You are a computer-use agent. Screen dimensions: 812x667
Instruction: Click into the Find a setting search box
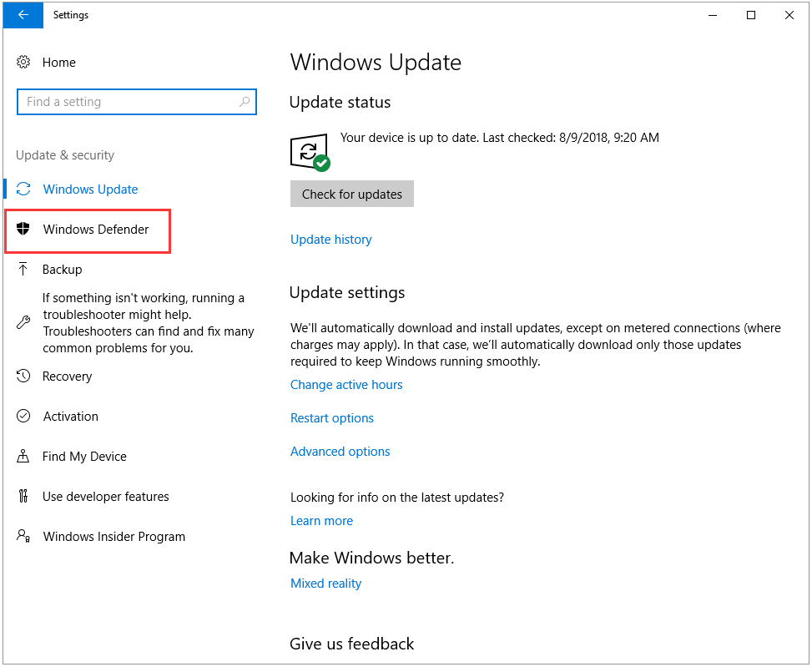pyautogui.click(x=137, y=102)
